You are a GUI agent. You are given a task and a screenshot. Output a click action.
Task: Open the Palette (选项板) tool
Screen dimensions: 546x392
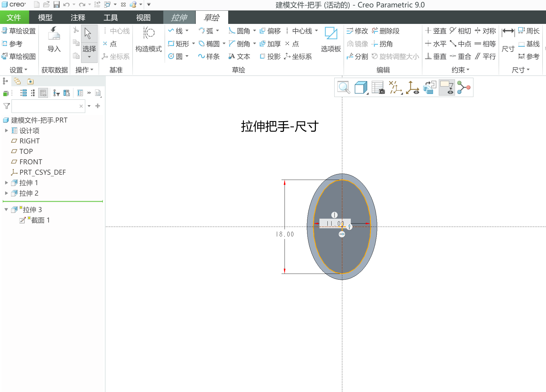pyautogui.click(x=331, y=40)
